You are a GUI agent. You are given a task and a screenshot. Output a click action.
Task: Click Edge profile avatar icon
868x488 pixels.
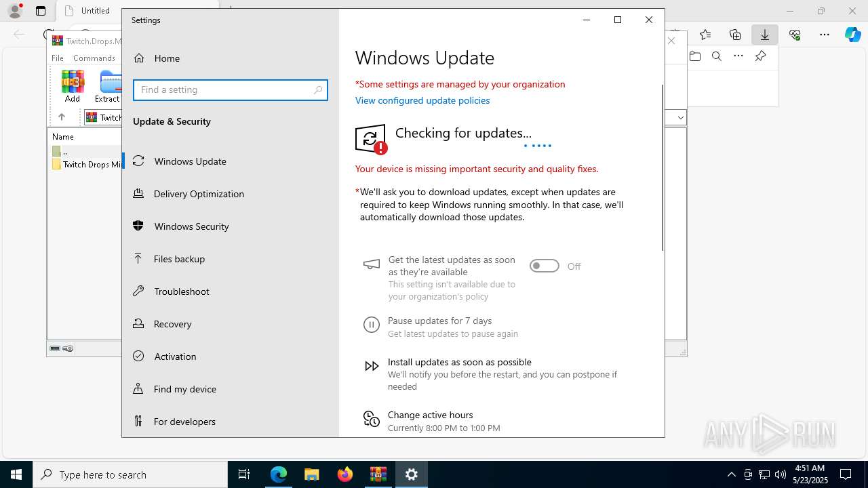click(x=15, y=11)
